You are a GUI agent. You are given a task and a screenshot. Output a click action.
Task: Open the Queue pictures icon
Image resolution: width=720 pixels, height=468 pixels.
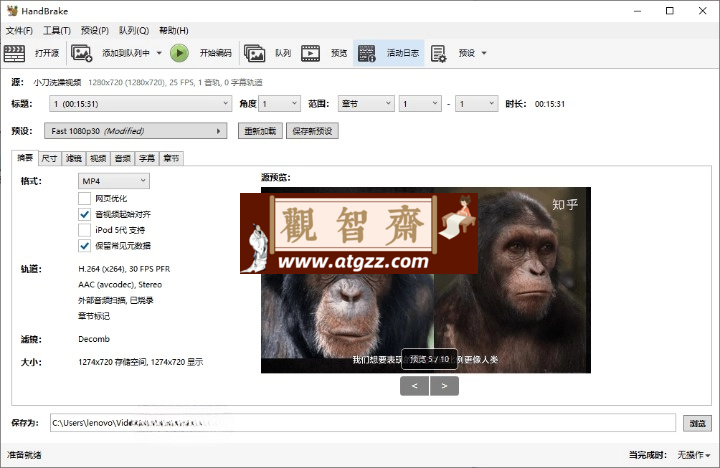(x=254, y=53)
